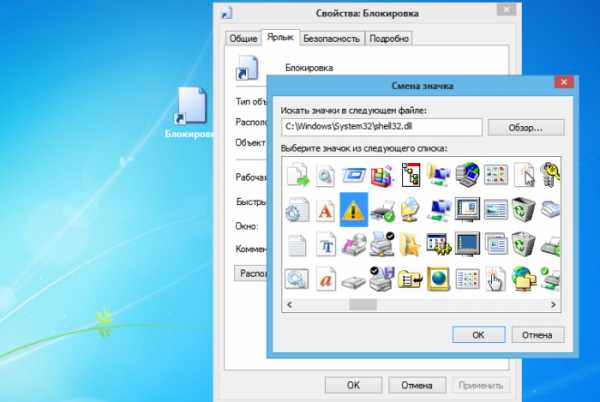Pick the document with magnifier icon

325,175
